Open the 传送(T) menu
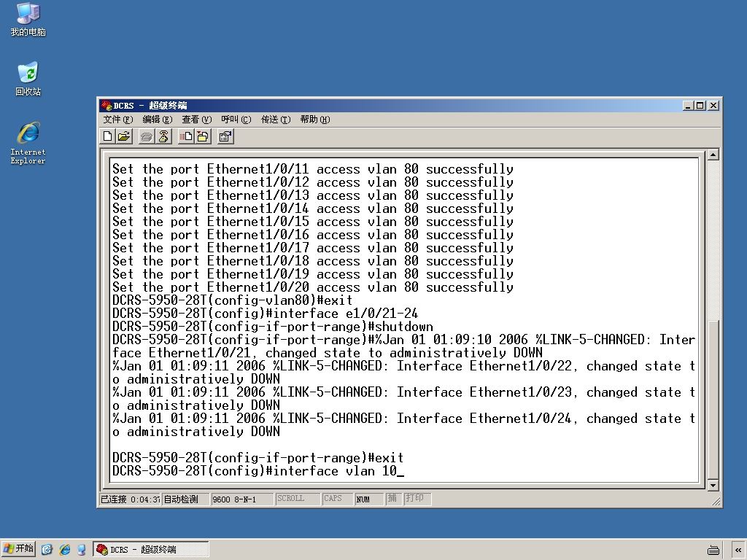747x560 pixels. 275,120
